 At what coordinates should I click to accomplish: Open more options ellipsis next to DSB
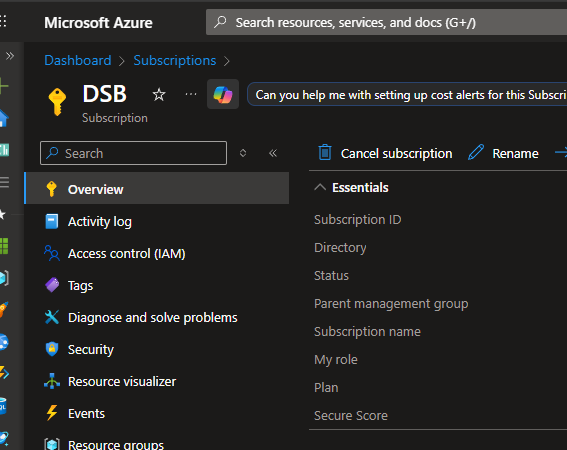191,94
